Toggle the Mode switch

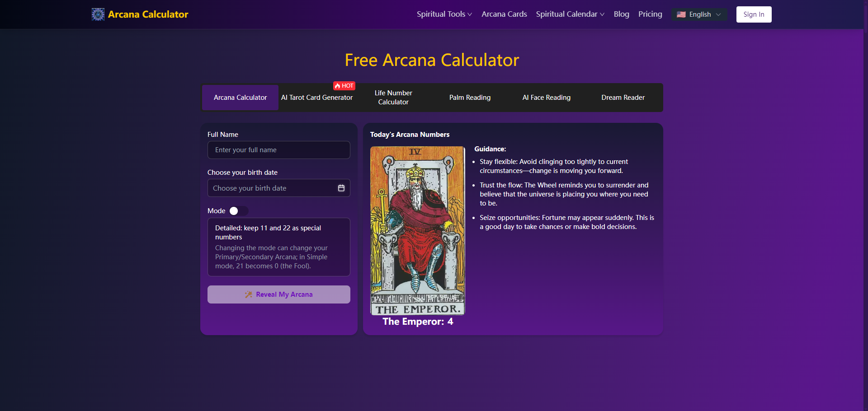click(x=239, y=211)
